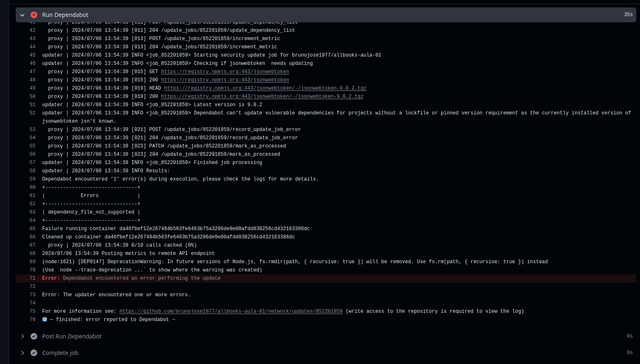Click 'node --trace-deprecation' log line 70

coord(152,270)
